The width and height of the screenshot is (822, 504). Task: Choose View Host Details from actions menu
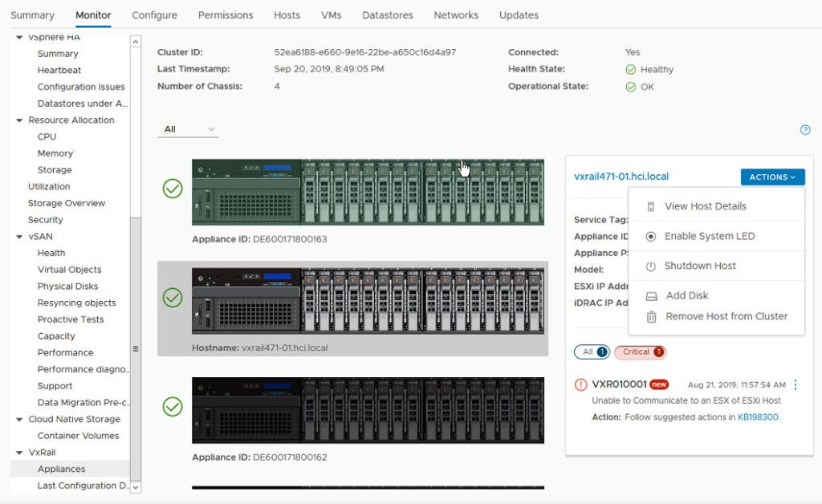(x=717, y=206)
